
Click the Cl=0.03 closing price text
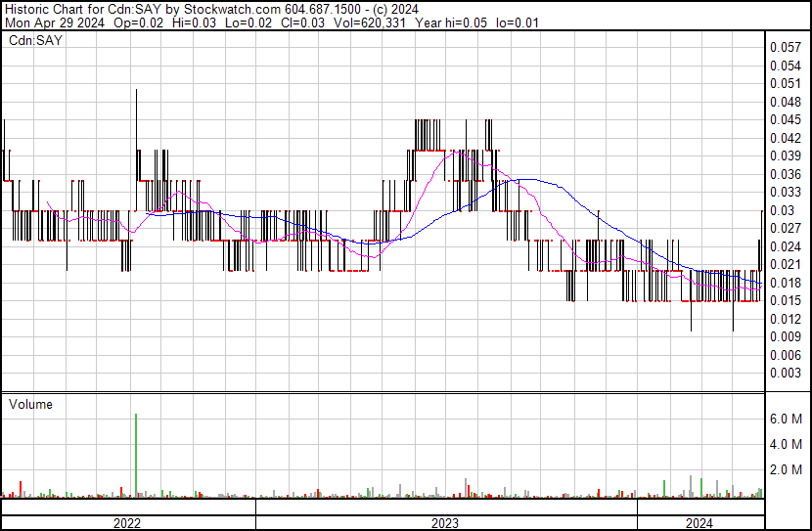pyautogui.click(x=302, y=22)
